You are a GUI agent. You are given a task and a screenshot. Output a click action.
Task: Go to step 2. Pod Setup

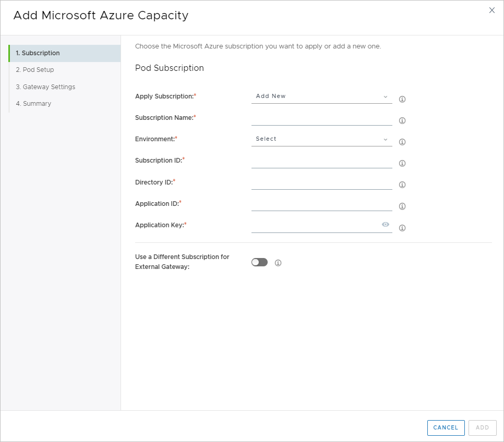click(x=35, y=70)
